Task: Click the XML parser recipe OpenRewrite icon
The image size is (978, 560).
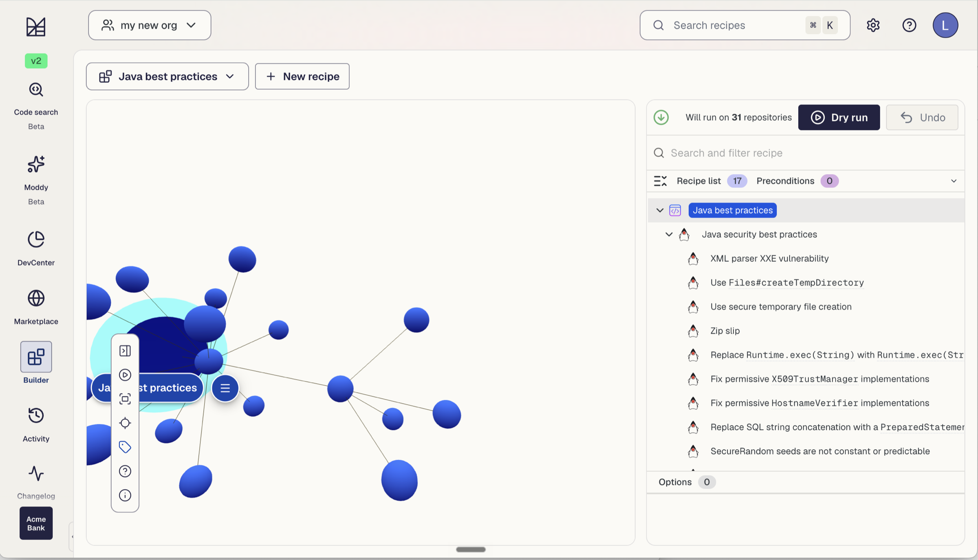Action: coord(693,259)
